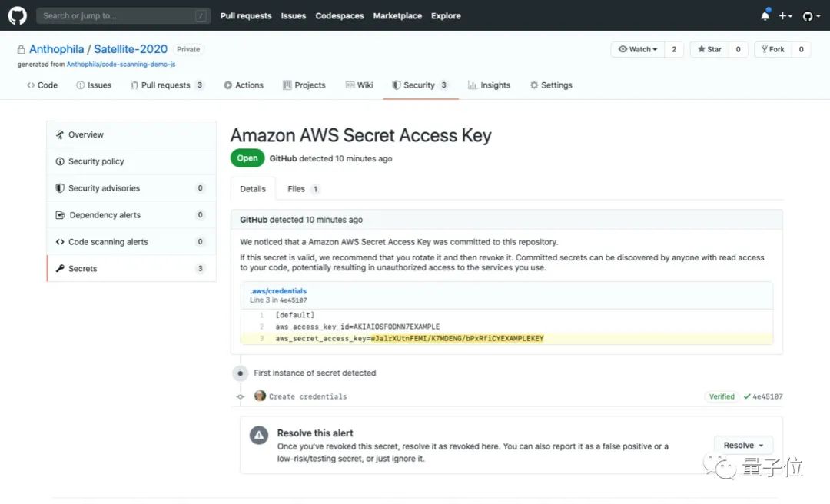Star the Satellite-2020 repository
The image size is (830, 504).
pyautogui.click(x=709, y=49)
